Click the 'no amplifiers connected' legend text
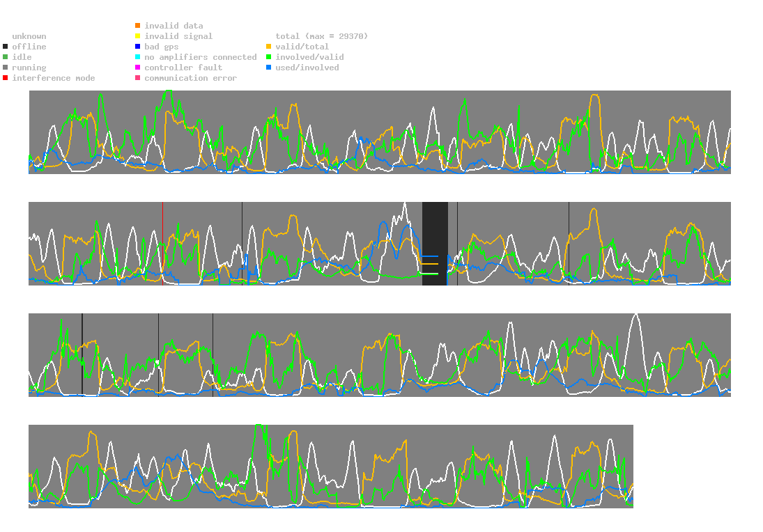The width and height of the screenshot is (763, 532). coord(201,57)
